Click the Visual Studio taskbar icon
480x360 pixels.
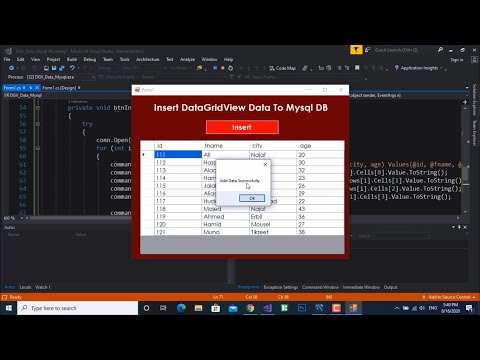point(267,308)
